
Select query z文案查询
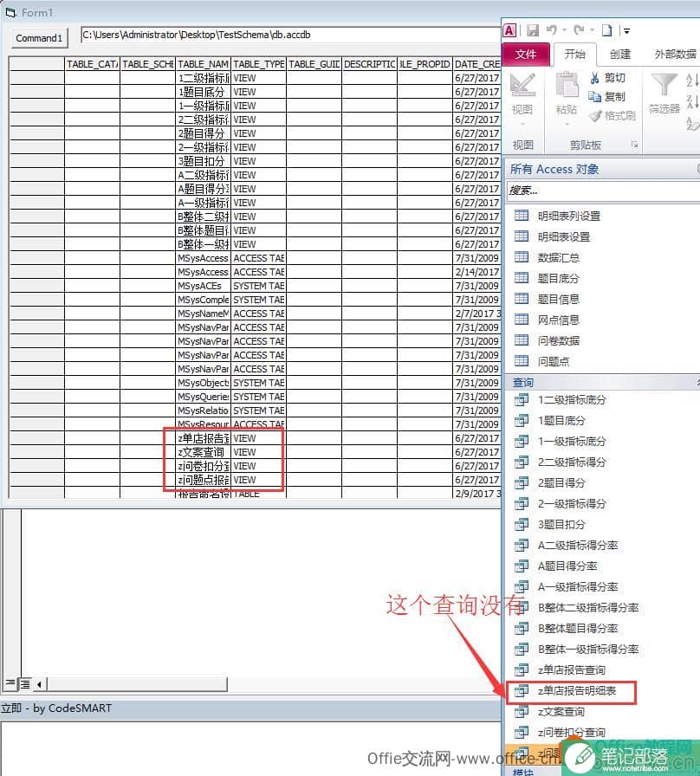tap(561, 712)
